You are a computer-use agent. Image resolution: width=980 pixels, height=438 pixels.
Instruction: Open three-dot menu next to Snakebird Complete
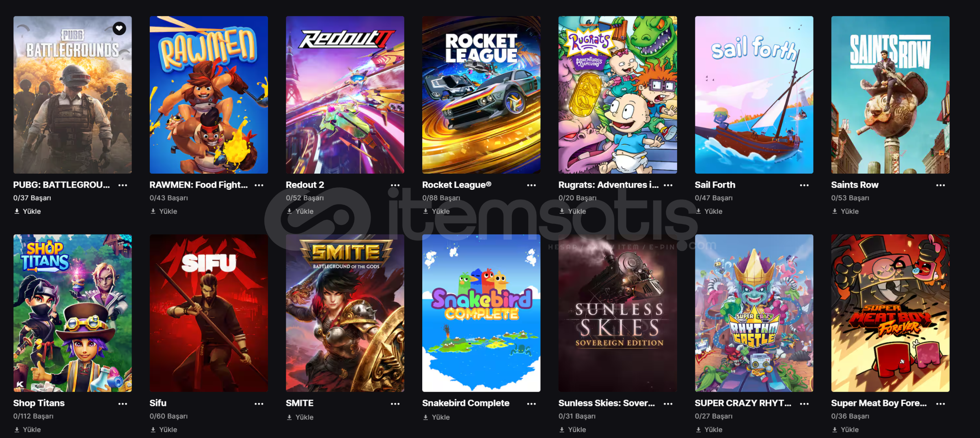[x=531, y=404]
